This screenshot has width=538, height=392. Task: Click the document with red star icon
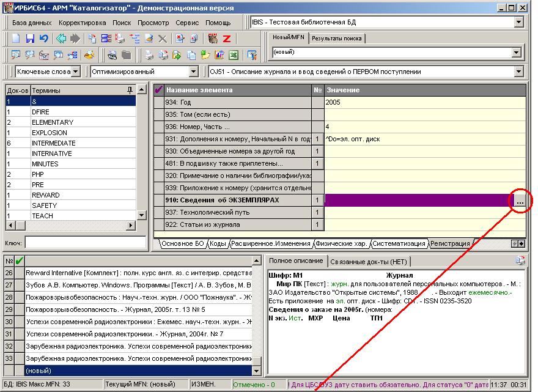coord(180,39)
